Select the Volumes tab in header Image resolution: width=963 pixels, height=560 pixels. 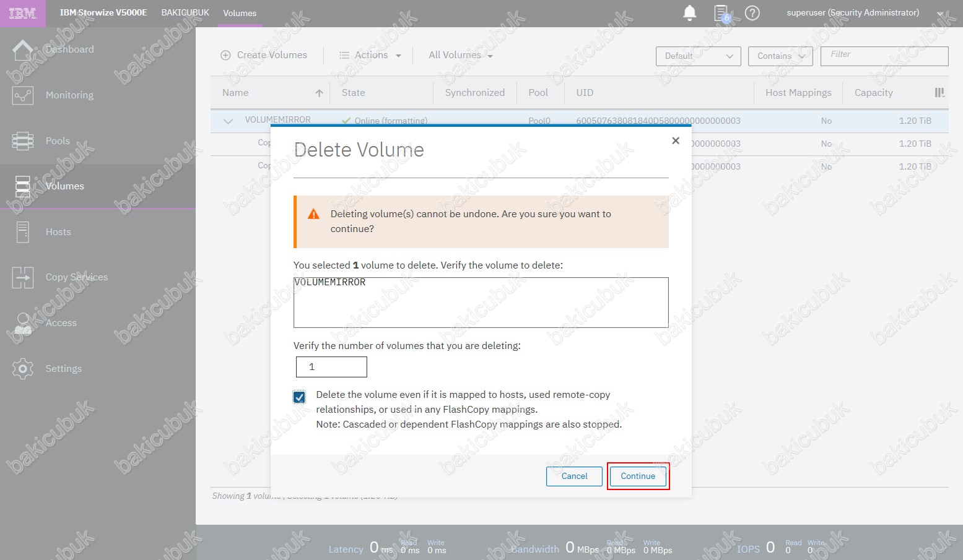click(240, 13)
